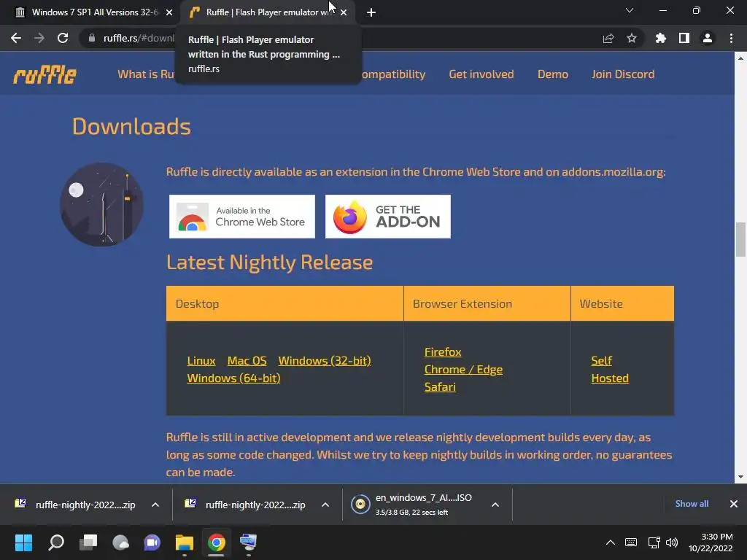The height and width of the screenshot is (560, 747).
Task: Open the Widgets taskbar icon
Action: point(120,542)
